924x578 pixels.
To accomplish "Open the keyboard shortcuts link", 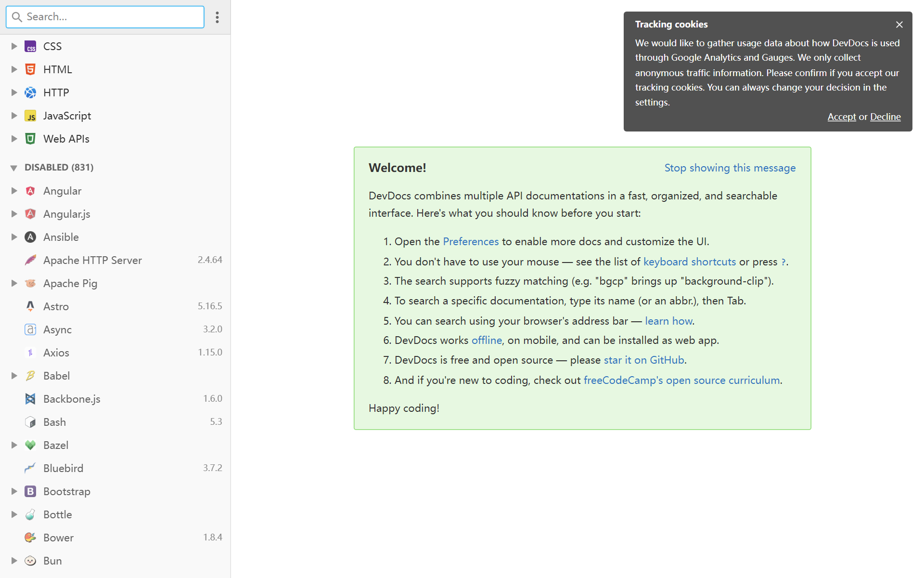I will 690,262.
